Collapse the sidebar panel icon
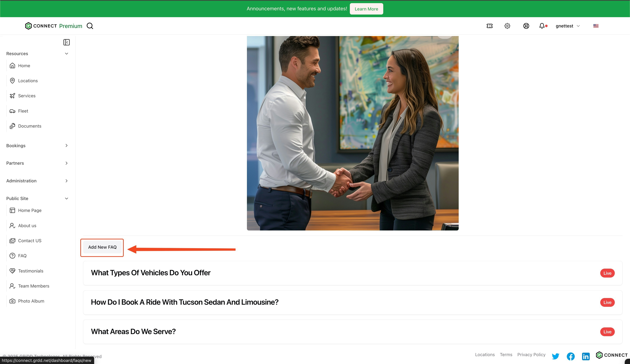Screen dimensions: 630x364 coord(66,42)
